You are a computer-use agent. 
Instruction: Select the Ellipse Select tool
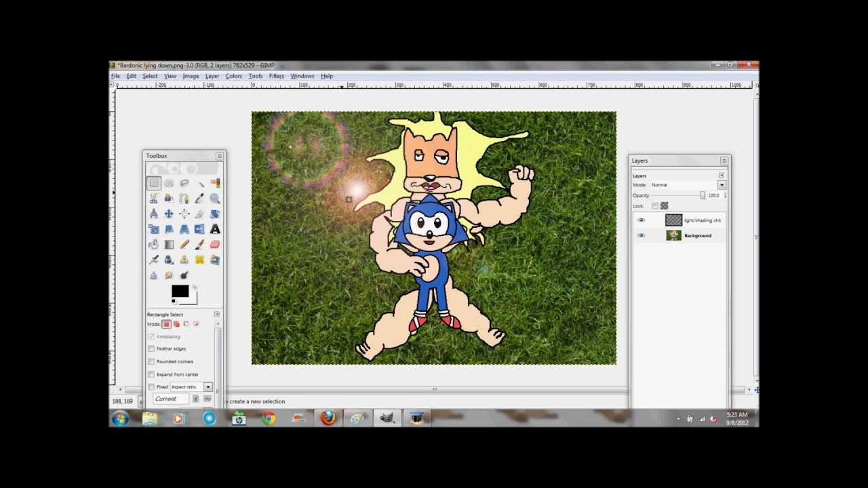(x=169, y=183)
